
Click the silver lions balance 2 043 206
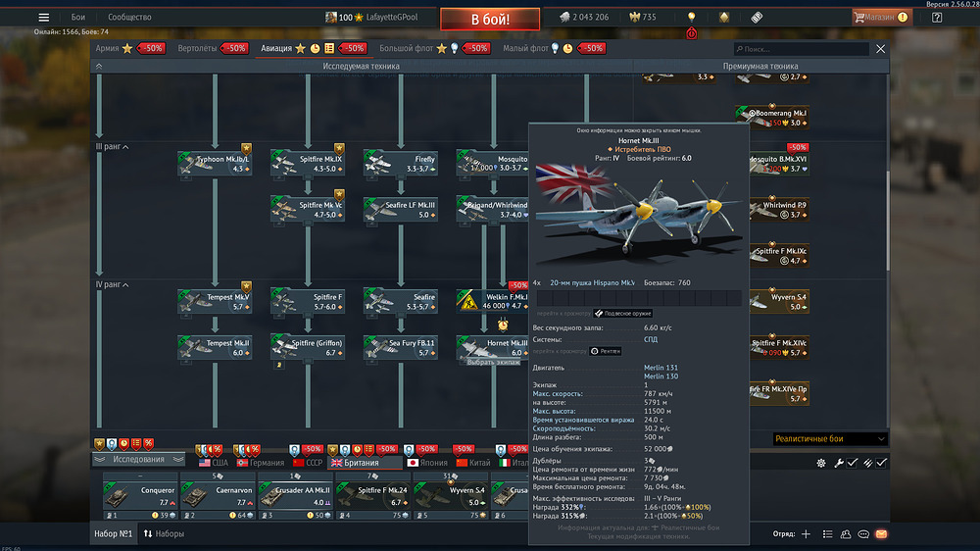coord(584,18)
